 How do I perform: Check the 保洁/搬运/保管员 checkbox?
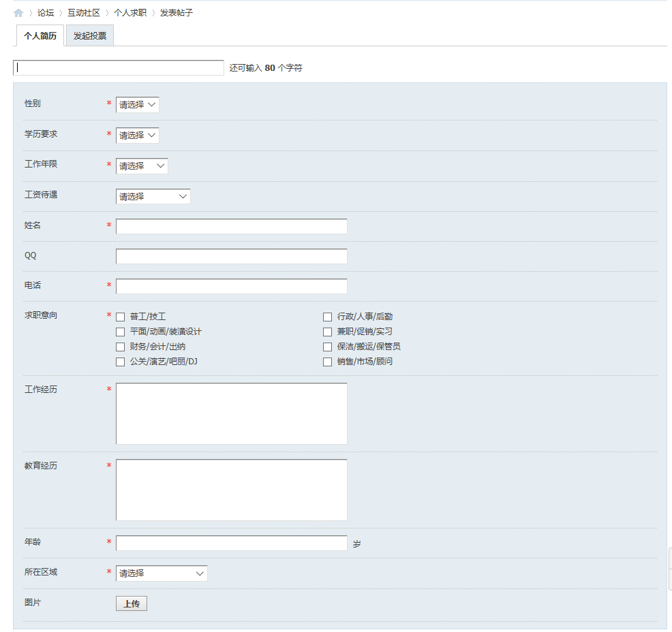click(x=327, y=347)
